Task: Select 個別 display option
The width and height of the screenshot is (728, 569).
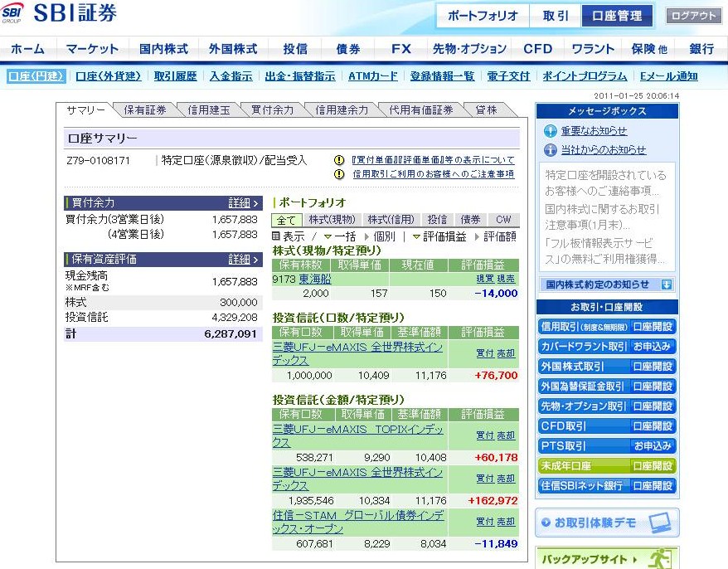Action: coord(381,236)
